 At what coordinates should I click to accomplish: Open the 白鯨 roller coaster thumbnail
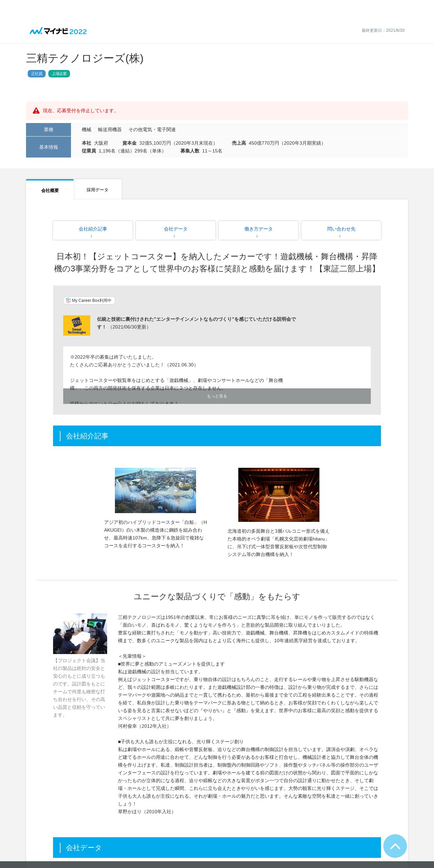155,490
